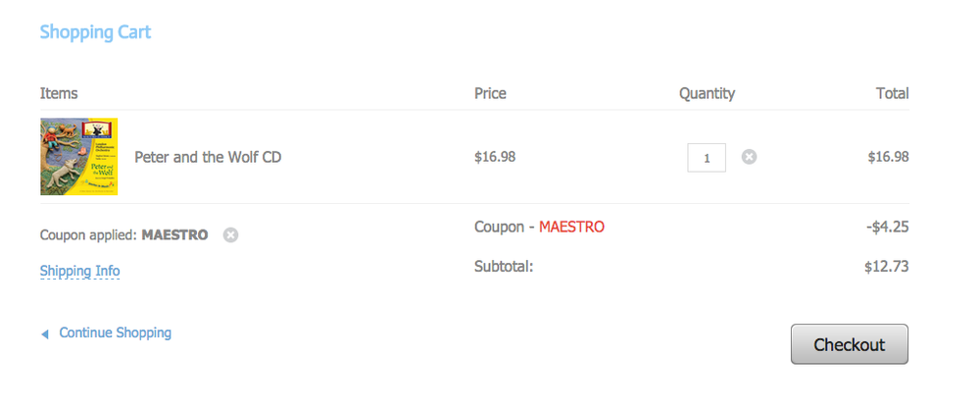Click the $12.73 subtotal amount
The width and height of the screenshot is (980, 410).
(886, 266)
